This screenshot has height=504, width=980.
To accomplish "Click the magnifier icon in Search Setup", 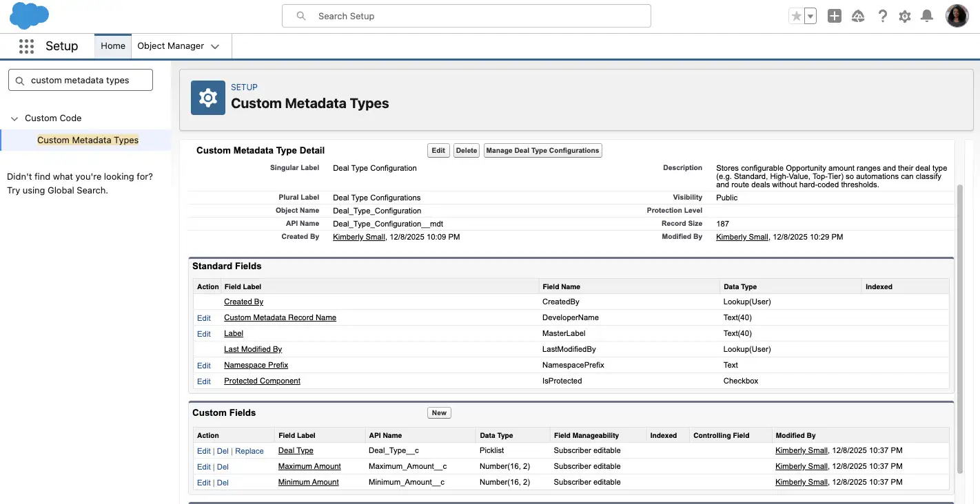I will point(301,16).
